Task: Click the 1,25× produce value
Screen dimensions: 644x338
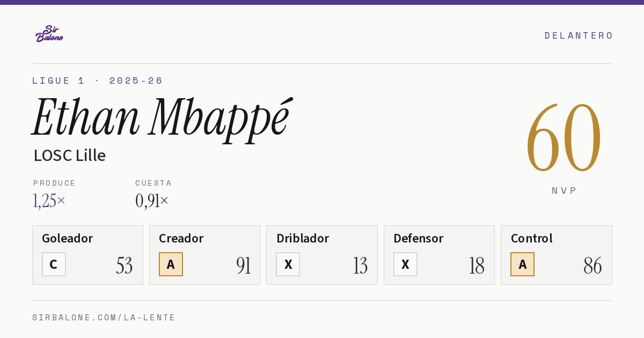Action: tap(49, 201)
